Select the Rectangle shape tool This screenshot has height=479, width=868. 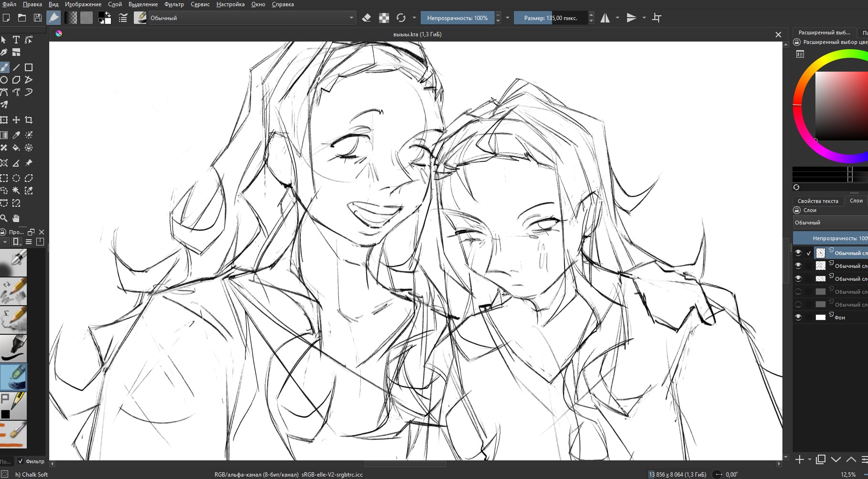click(29, 67)
